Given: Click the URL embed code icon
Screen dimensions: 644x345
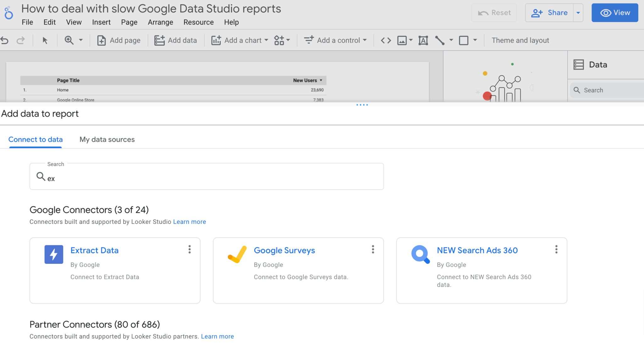Looking at the screenshot, I should (386, 40).
